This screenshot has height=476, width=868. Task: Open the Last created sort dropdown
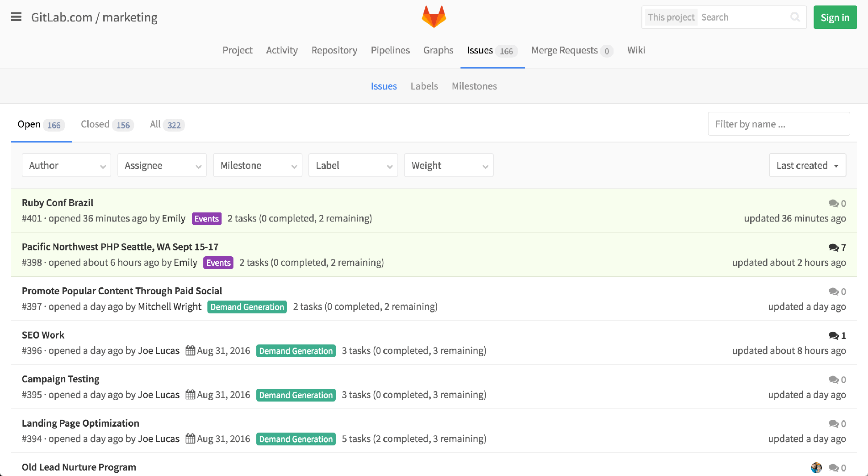(807, 165)
